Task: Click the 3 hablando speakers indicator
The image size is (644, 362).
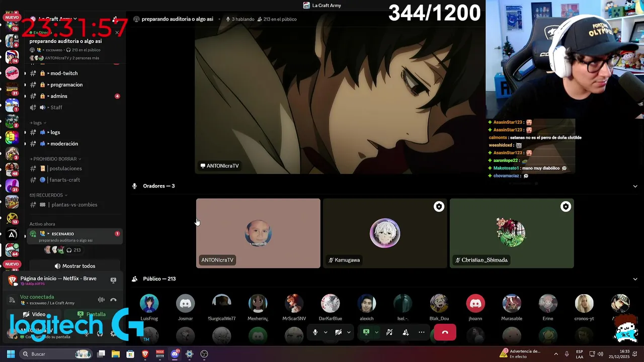Action: click(240, 19)
